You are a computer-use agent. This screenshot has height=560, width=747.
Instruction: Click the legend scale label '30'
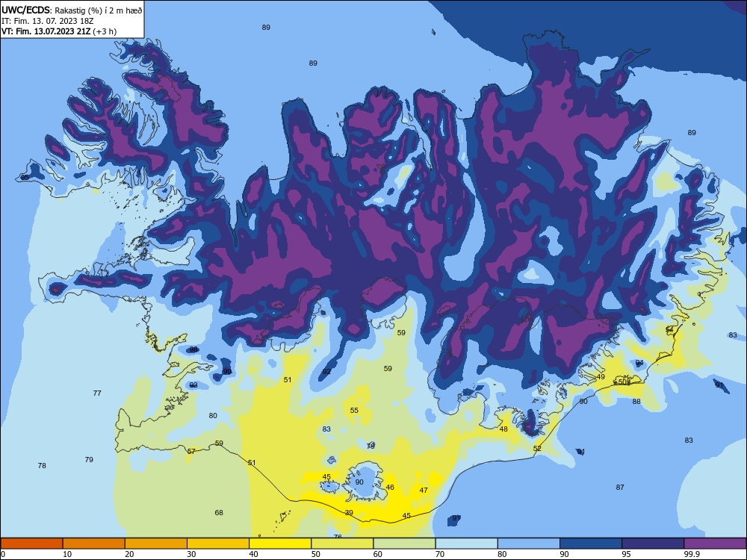click(x=191, y=554)
